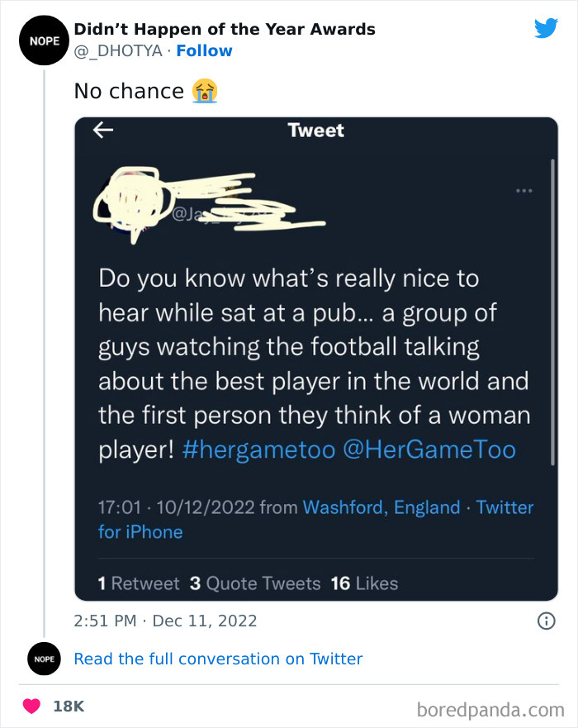
Task: Toggle following the @_DHOTYA account
Action: point(204,50)
